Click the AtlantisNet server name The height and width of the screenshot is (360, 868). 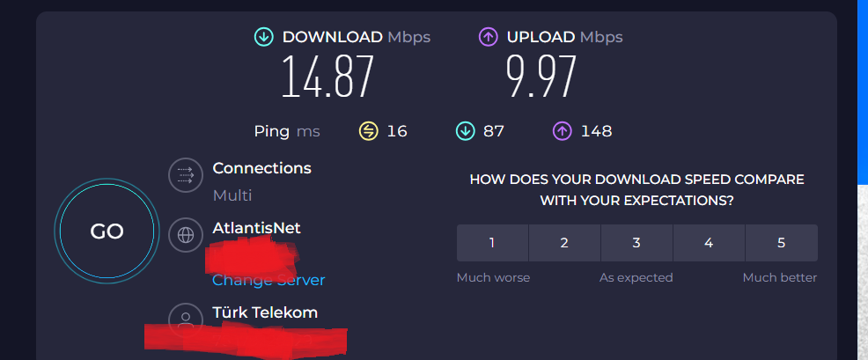pos(256,228)
